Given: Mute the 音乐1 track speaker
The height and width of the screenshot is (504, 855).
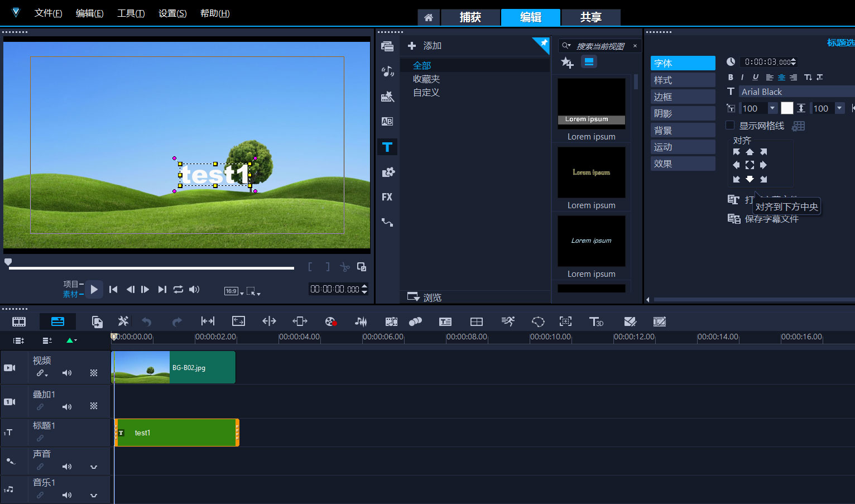Looking at the screenshot, I should (67, 495).
